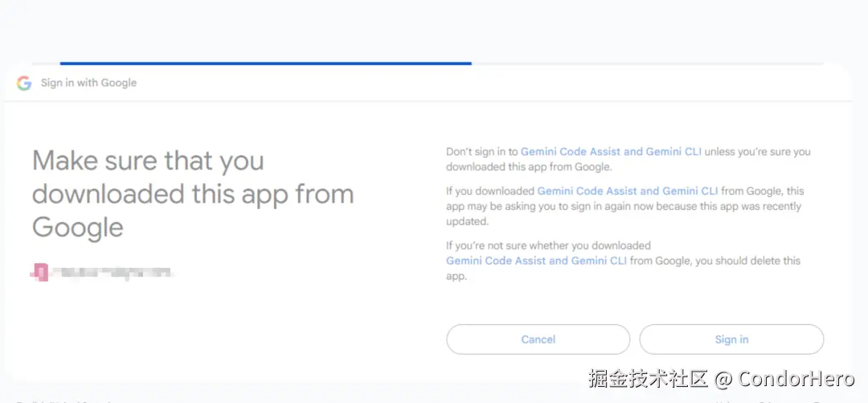Click the "Sign in with Google" header text
Viewport: 868px width, 403px height.
tap(88, 83)
